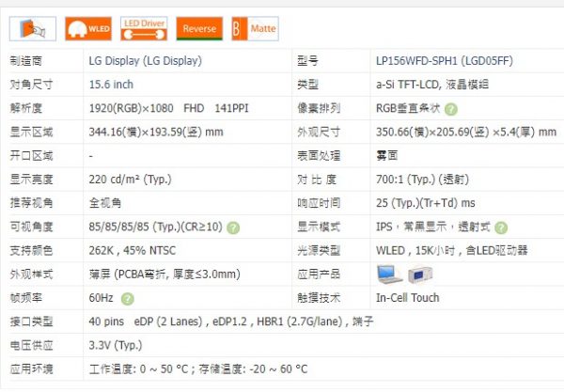Select response time 25 (Typ.)(Tr+Td) ms
564x392 pixels.
point(426,203)
